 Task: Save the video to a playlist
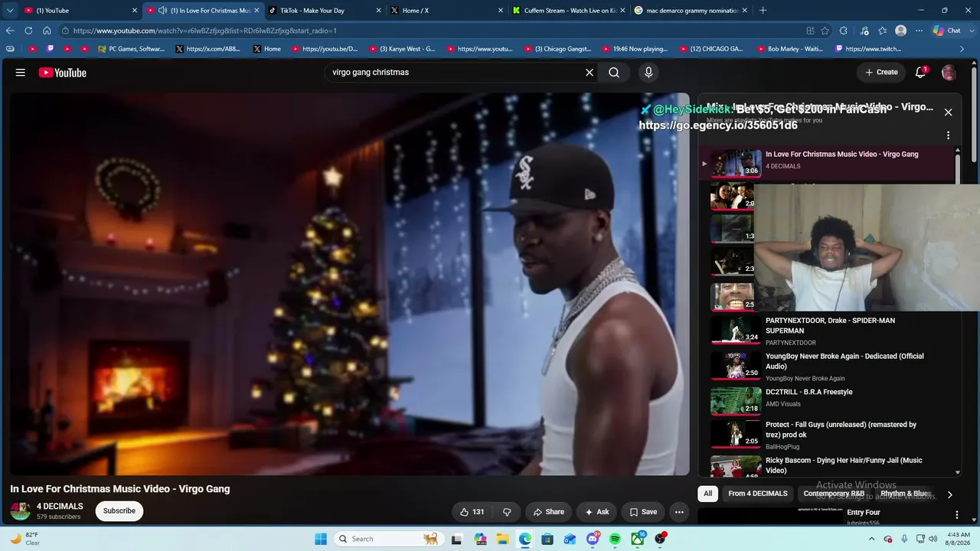[643, 512]
